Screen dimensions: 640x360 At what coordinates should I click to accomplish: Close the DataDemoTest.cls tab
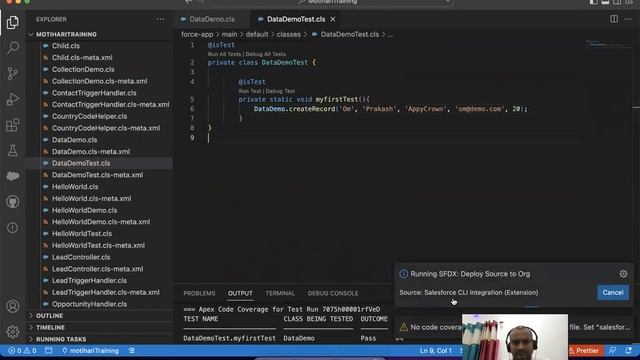[333, 19]
